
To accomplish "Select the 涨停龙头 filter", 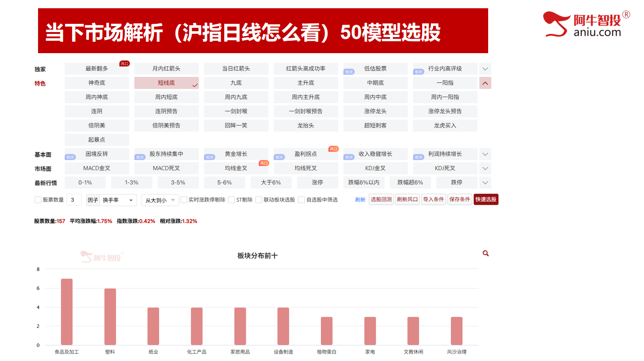I will click(x=375, y=111).
